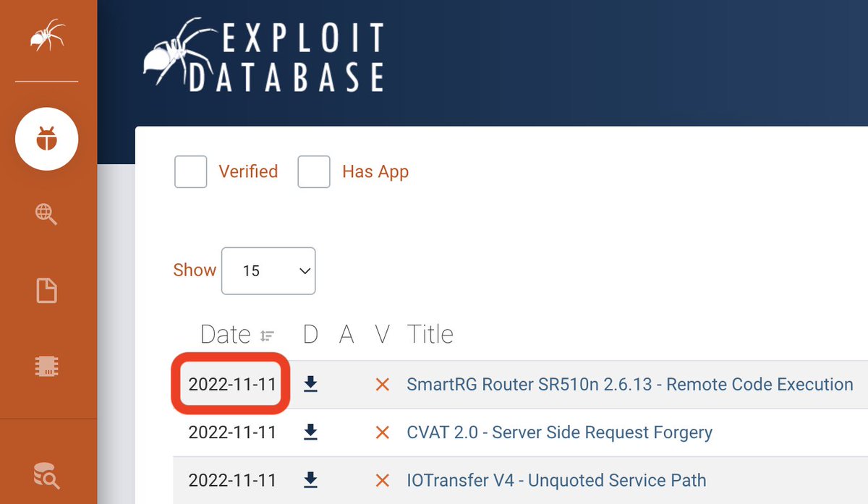Click the D column header
The width and height of the screenshot is (868, 504).
(x=310, y=334)
